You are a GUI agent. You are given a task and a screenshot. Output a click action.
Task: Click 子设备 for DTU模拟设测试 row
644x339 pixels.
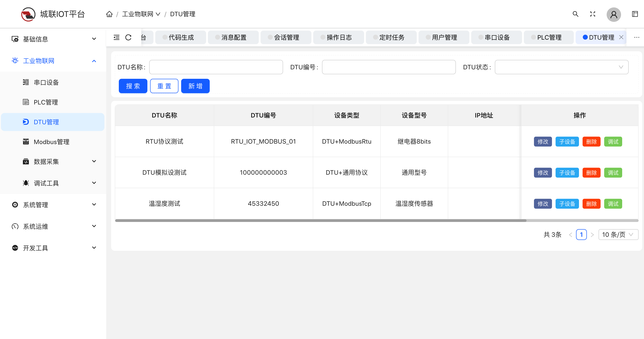[x=567, y=173]
